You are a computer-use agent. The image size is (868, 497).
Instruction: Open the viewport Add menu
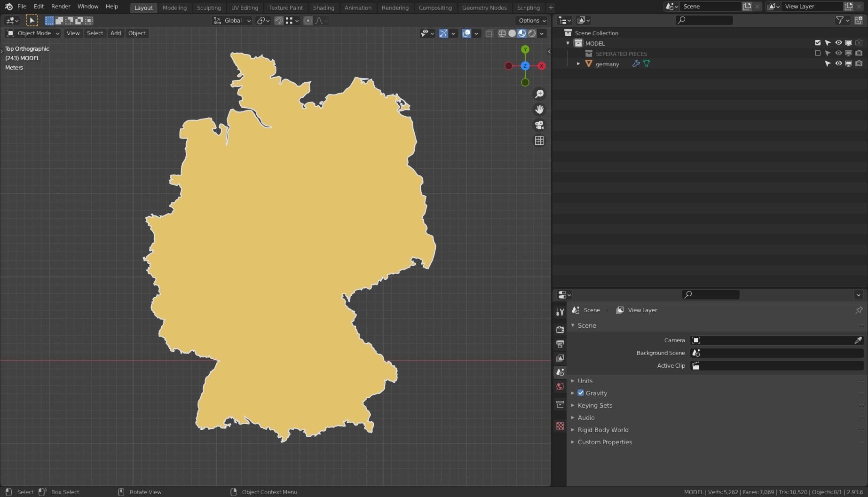pos(116,33)
